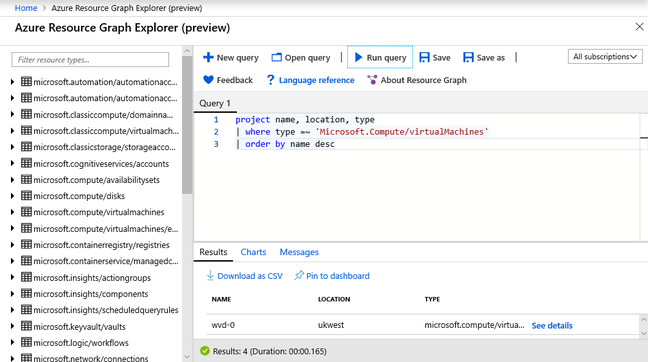Click table icon beside microsoft.compute/availabilitysets

coord(26,179)
